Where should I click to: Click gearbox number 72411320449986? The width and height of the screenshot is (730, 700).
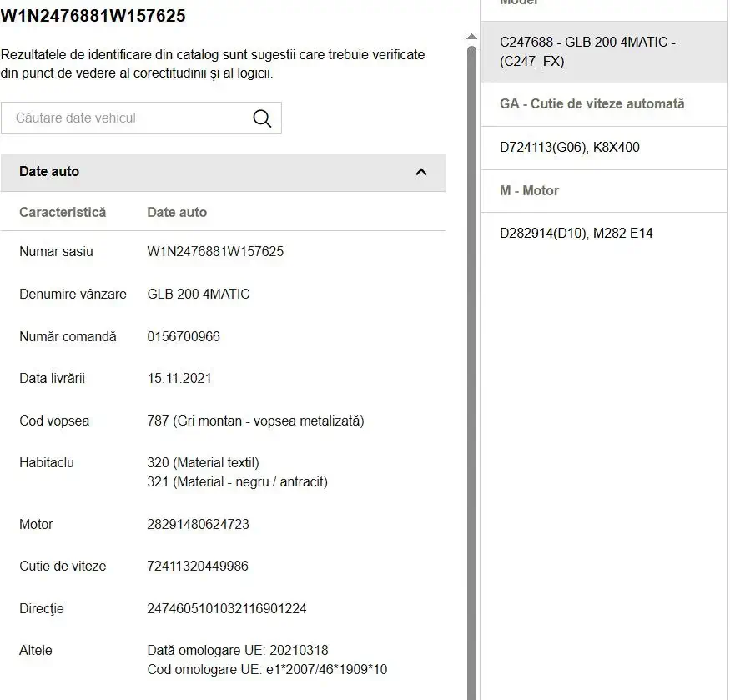pos(198,567)
